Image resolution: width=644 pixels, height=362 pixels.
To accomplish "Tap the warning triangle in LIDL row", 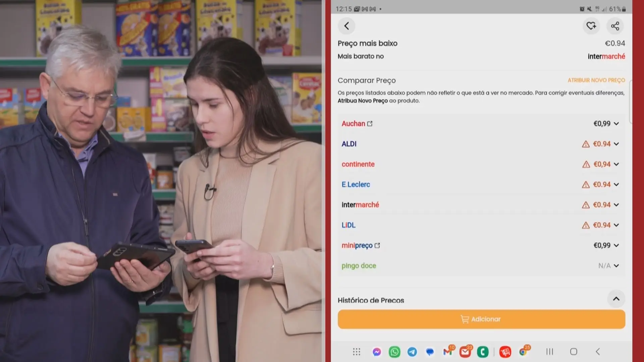I will 586,225.
